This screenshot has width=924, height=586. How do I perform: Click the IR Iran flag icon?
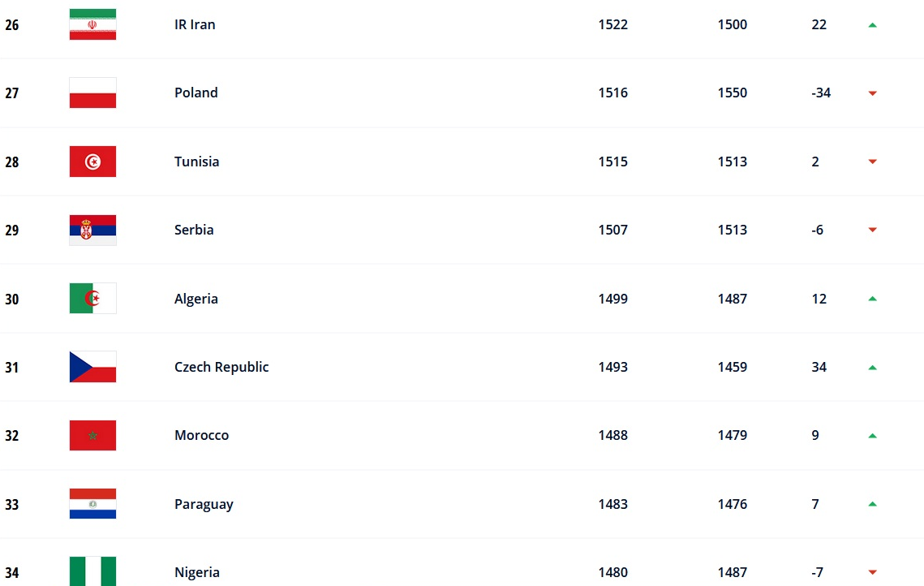coord(92,24)
